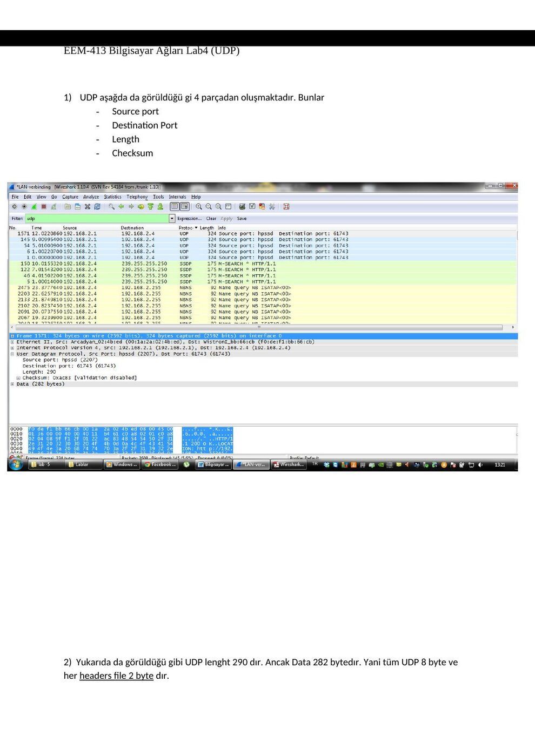Save the current display filter
This screenshot has width=535, height=756.
tap(242, 219)
